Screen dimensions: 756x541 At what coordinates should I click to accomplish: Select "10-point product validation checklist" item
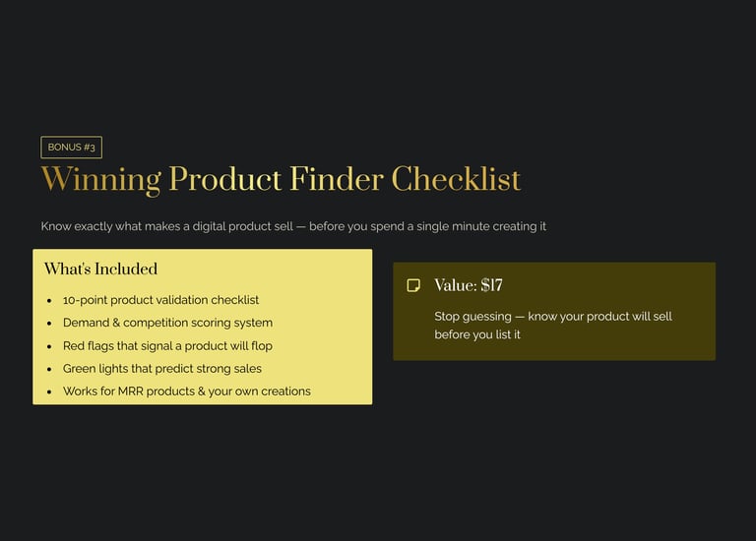(x=160, y=300)
